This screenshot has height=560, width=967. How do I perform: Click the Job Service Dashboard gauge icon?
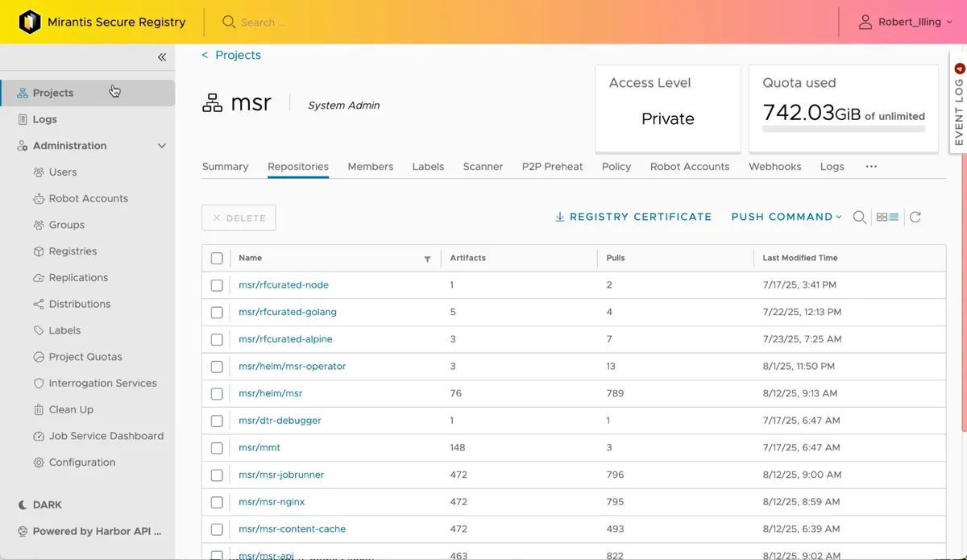point(39,436)
